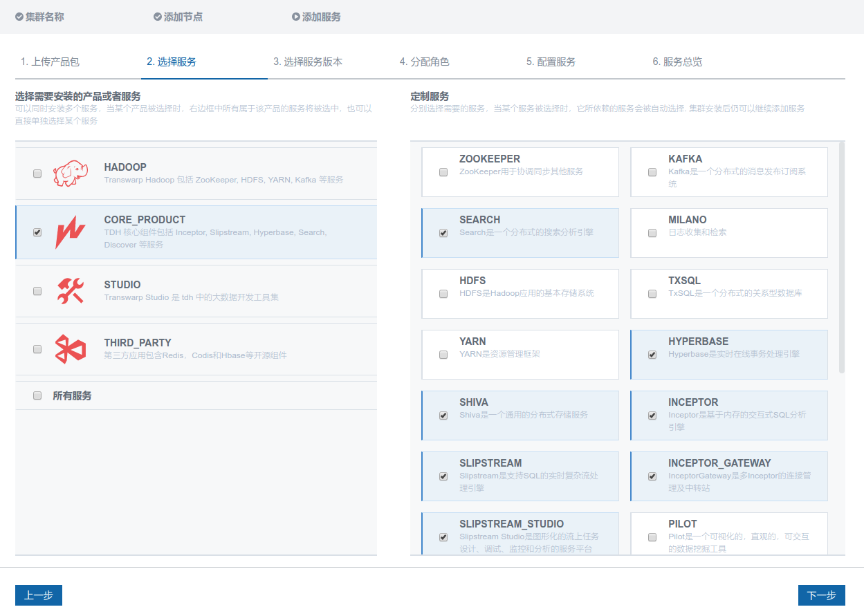Viewport: 864px width, 616px height.
Task: Click the play icon beside 添加服务
Action: (296, 17)
